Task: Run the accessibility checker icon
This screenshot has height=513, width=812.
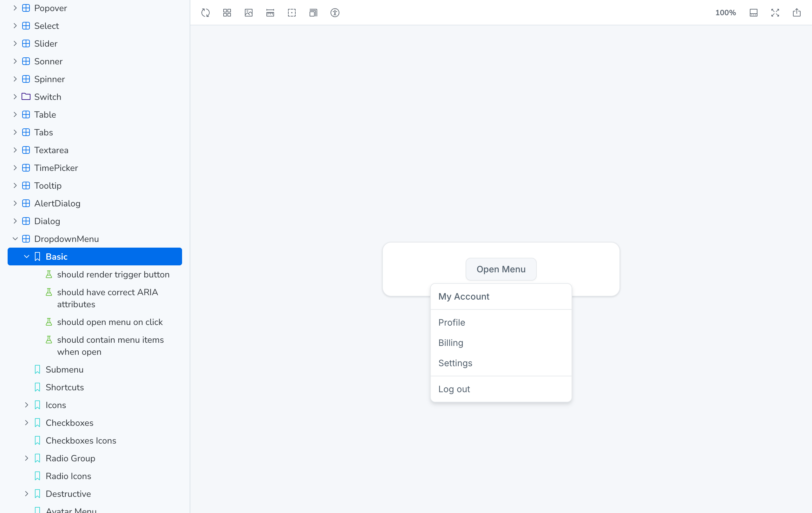Action: point(335,13)
